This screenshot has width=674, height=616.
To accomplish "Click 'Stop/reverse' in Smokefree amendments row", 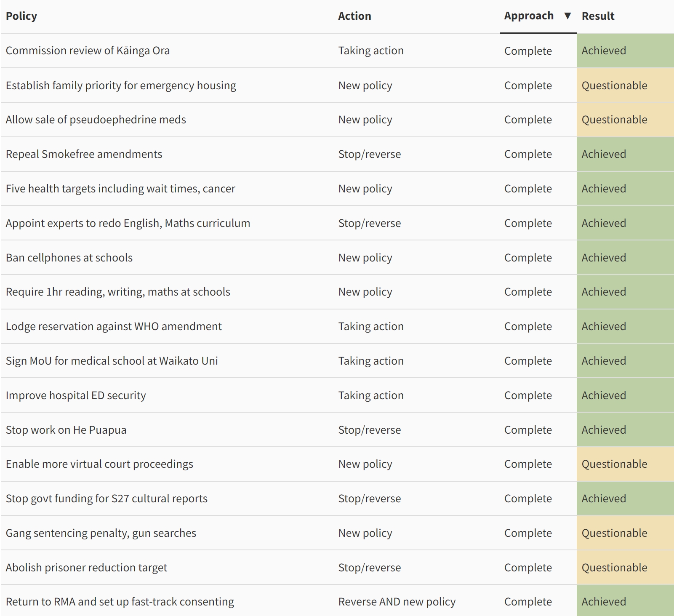I will 370,154.
